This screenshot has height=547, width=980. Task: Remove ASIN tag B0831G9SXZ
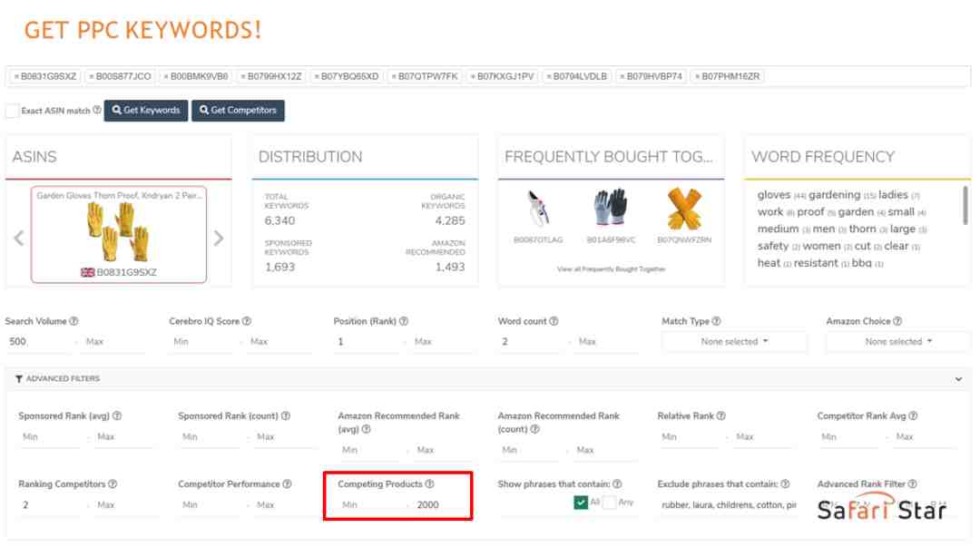(x=17, y=77)
